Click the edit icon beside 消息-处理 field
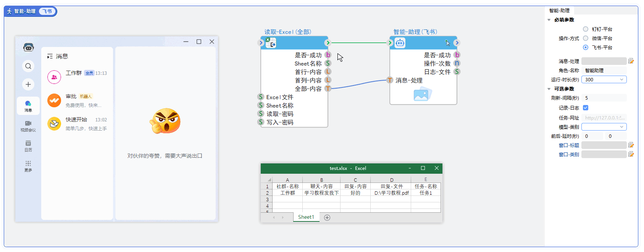 (x=631, y=61)
